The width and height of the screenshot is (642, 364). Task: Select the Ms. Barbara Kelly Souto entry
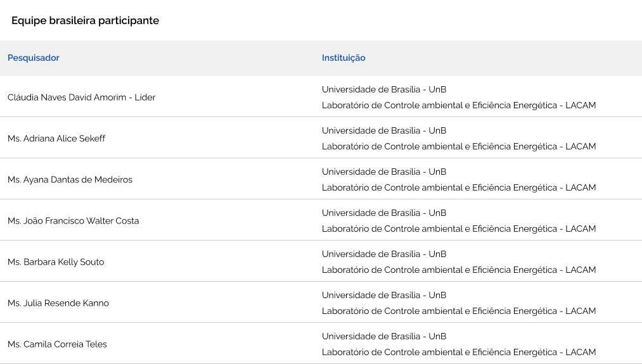pyautogui.click(x=56, y=262)
